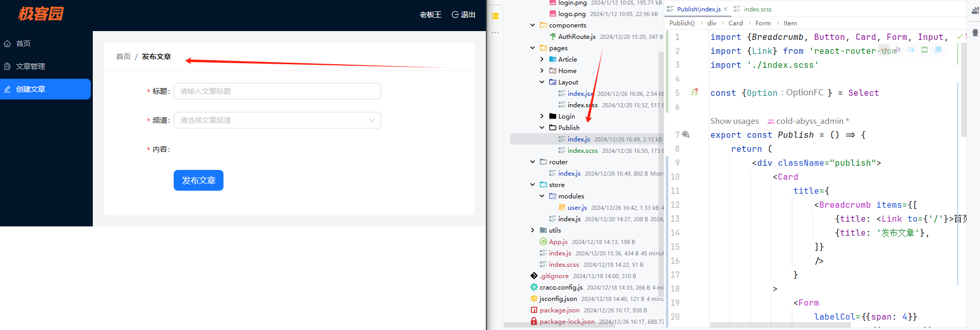Click the inspections checkmark in editor
The width and height of the screenshot is (980, 330).
[960, 37]
